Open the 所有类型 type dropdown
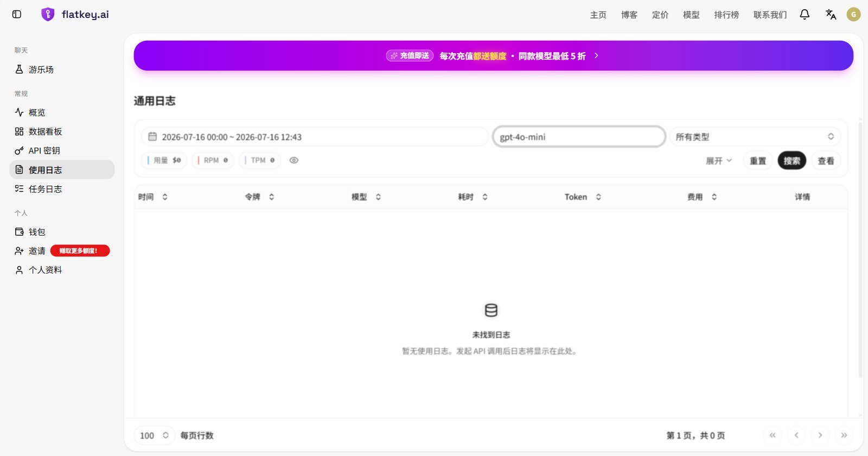Screen dimensions: 868x456 tap(755, 137)
